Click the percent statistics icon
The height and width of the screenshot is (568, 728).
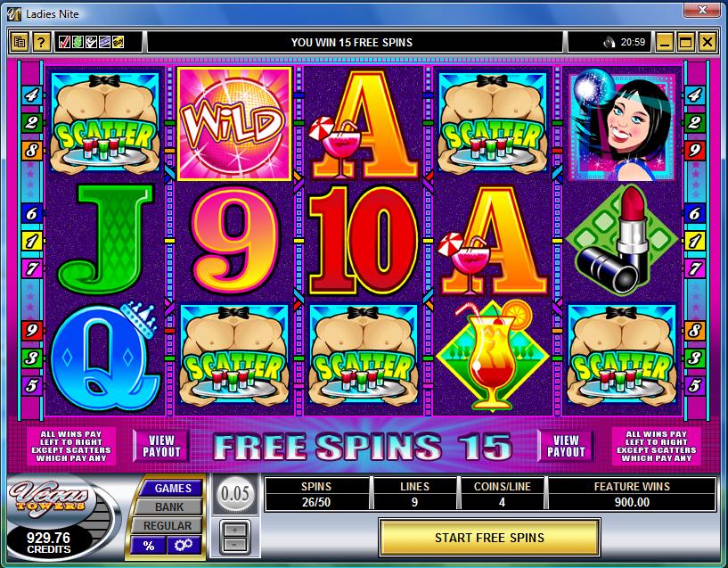coord(149,545)
